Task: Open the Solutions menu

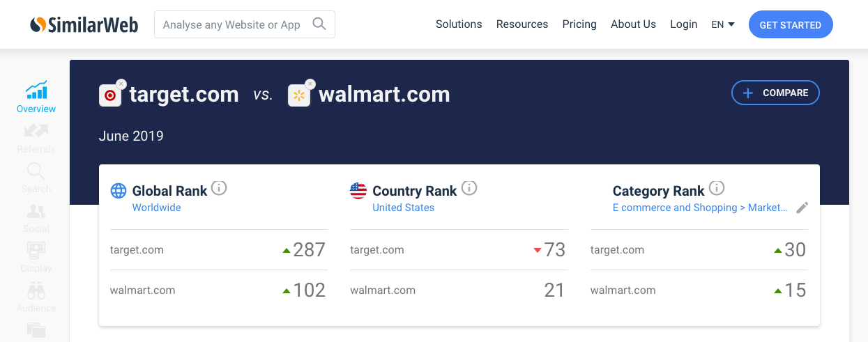Action: pos(459,24)
